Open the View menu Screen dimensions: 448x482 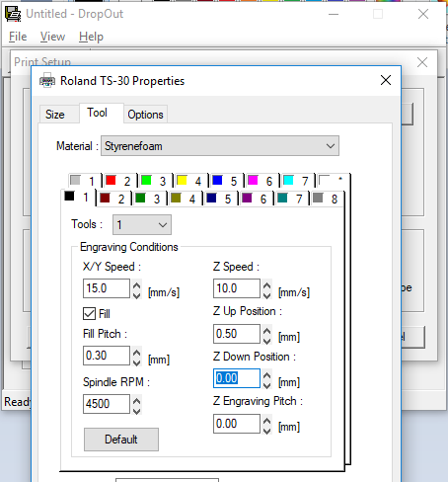pos(52,37)
